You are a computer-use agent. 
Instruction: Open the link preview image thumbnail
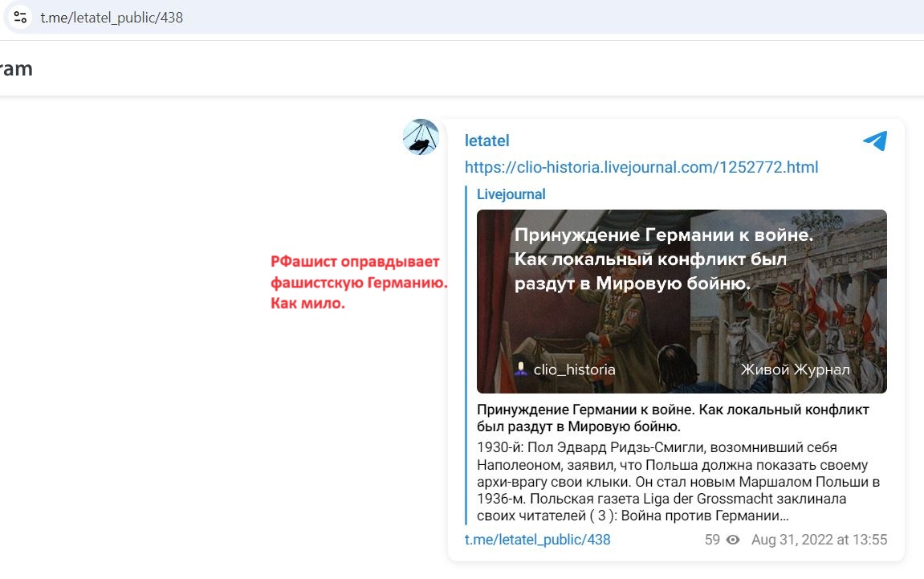pos(682,301)
